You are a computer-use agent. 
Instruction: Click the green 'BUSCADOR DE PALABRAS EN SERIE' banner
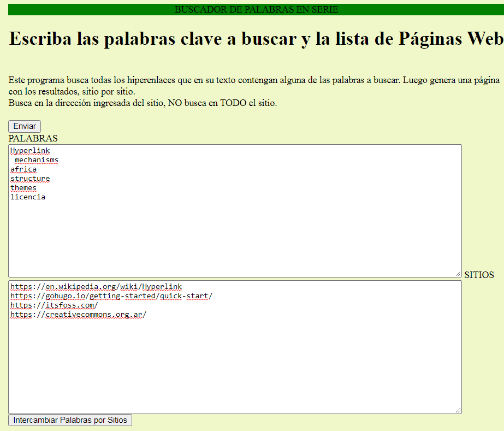tap(256, 9)
